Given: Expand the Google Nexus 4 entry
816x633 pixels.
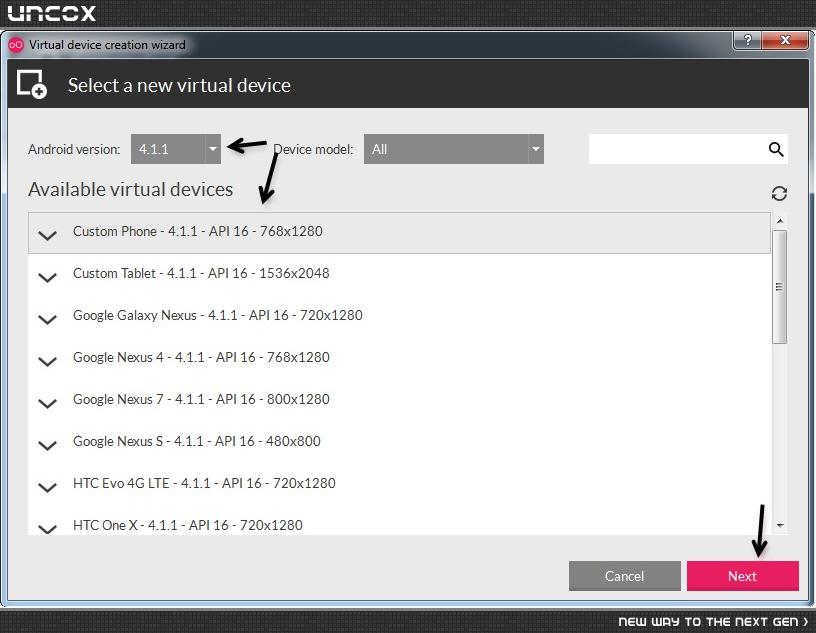Looking at the screenshot, I should [47, 362].
